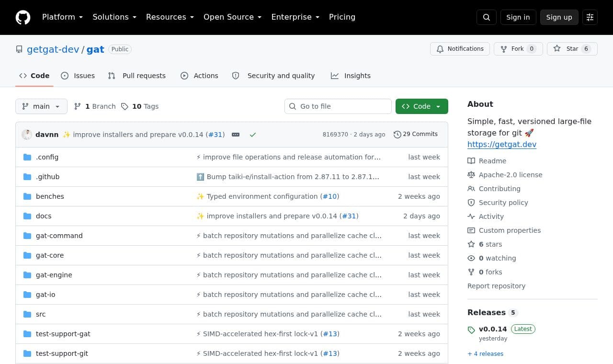This screenshot has width=613, height=364.
Task: Switch to the Issues tab
Action: point(78,76)
